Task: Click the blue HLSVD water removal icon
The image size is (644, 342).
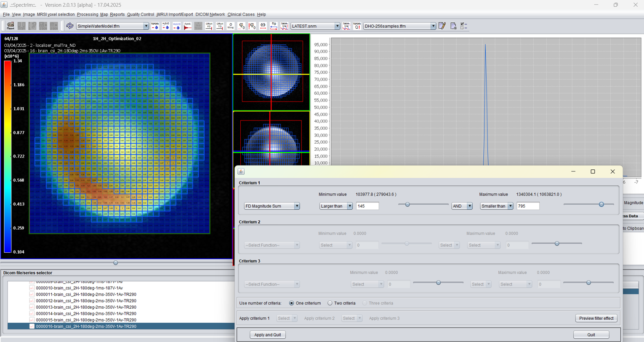Action: pyautogui.click(x=177, y=26)
